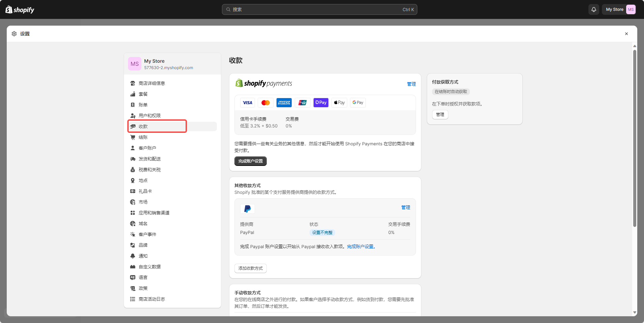Go to 套餐 in settings sidebar
This screenshot has width=644, height=323.
click(x=172, y=94)
